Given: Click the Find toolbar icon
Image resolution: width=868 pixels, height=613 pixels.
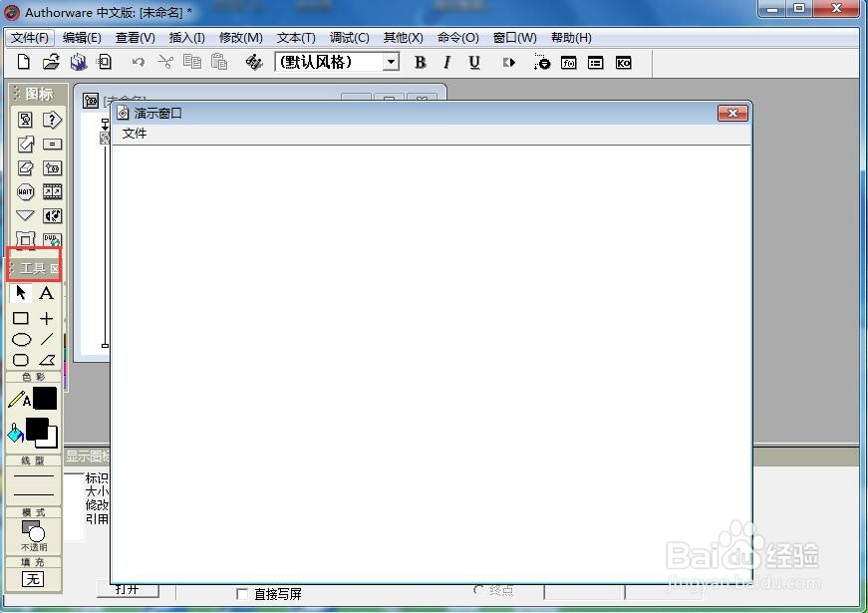Looking at the screenshot, I should point(254,62).
